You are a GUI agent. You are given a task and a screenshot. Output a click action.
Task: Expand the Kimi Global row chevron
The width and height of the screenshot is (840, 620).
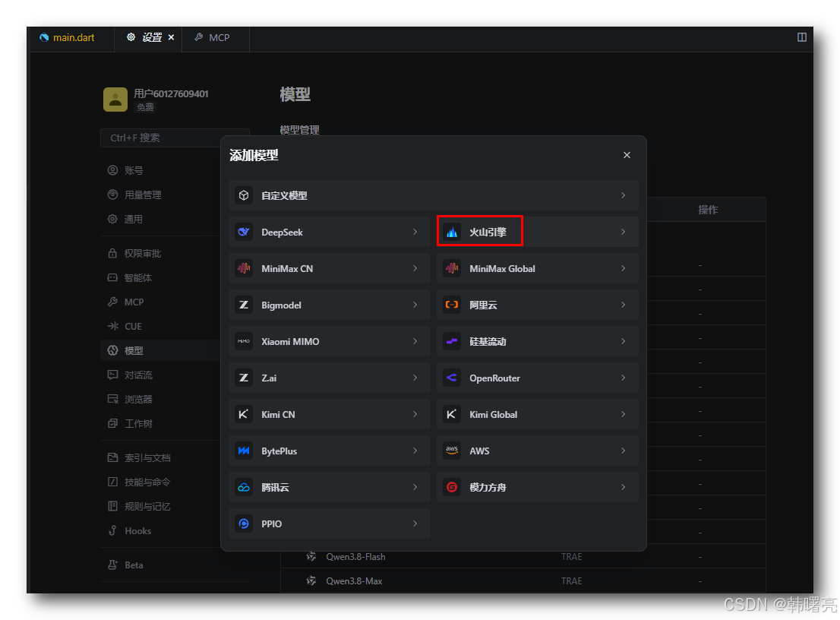[x=623, y=414]
